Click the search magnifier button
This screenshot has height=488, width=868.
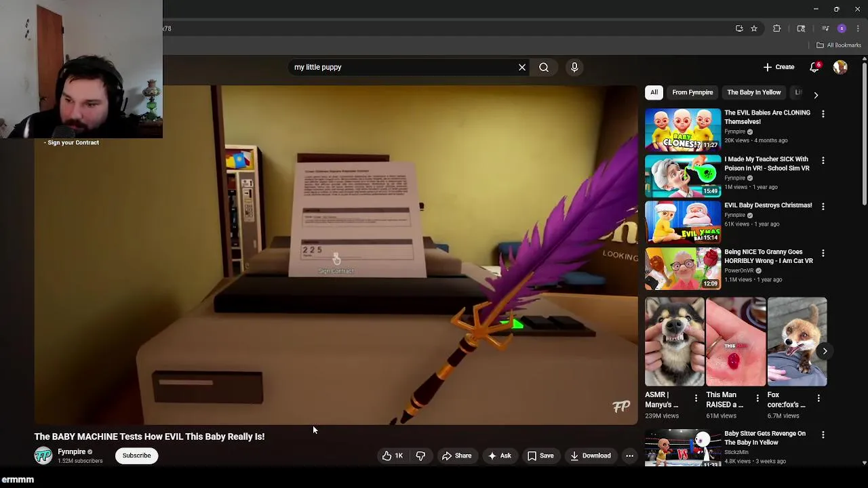pyautogui.click(x=544, y=67)
